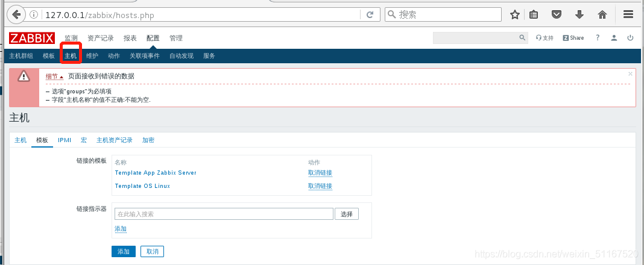Viewport: 644px width, 265px height.
Task: Open Zabbix 支持 support link
Action: pyautogui.click(x=545, y=38)
